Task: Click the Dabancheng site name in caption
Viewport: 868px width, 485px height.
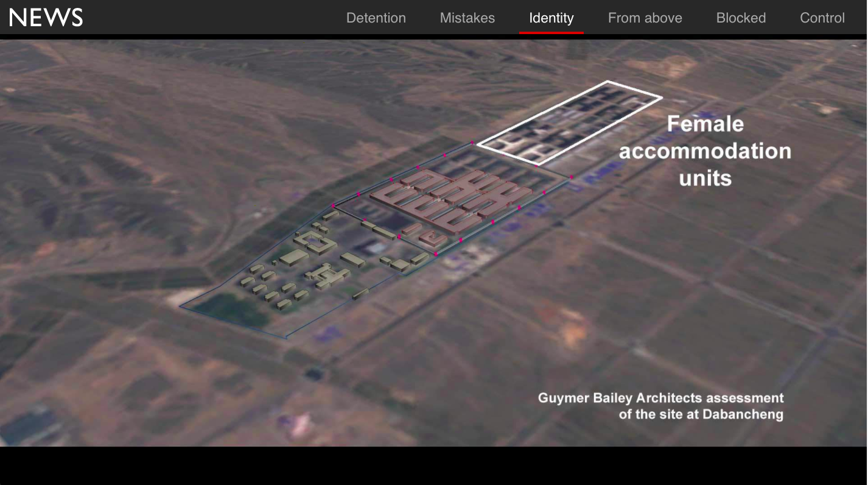Action: [x=743, y=415]
